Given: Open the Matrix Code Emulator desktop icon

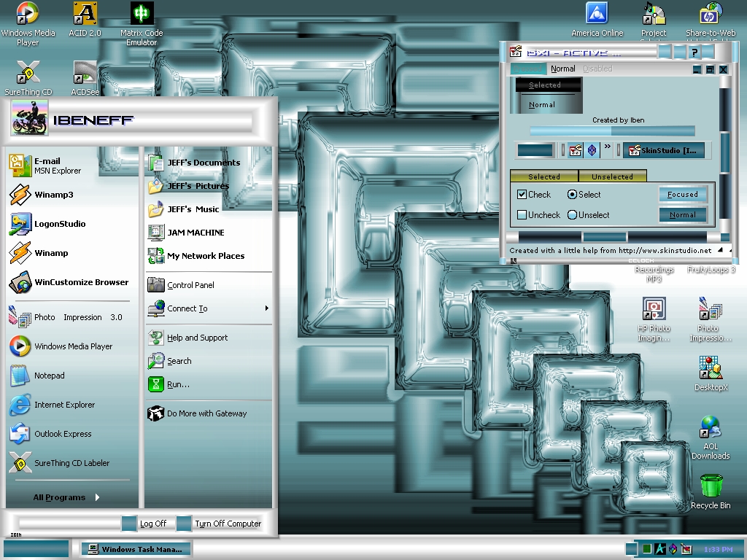Looking at the screenshot, I should point(142,24).
